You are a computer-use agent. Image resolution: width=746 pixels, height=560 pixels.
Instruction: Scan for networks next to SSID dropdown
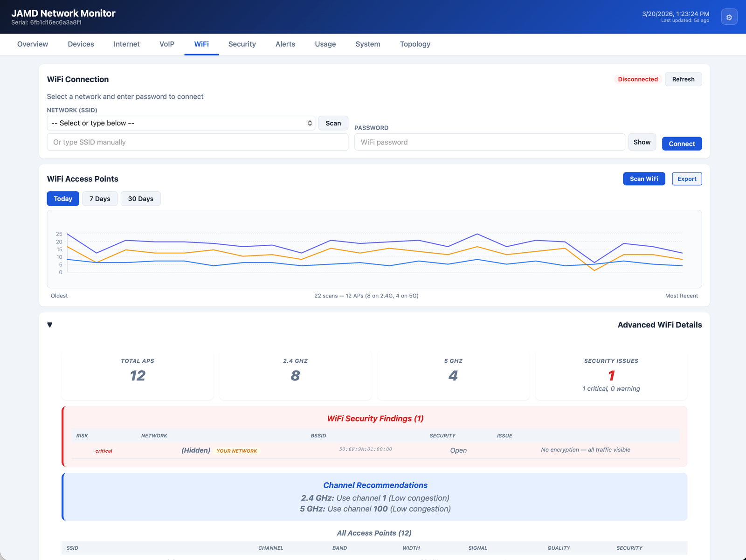tap(333, 123)
